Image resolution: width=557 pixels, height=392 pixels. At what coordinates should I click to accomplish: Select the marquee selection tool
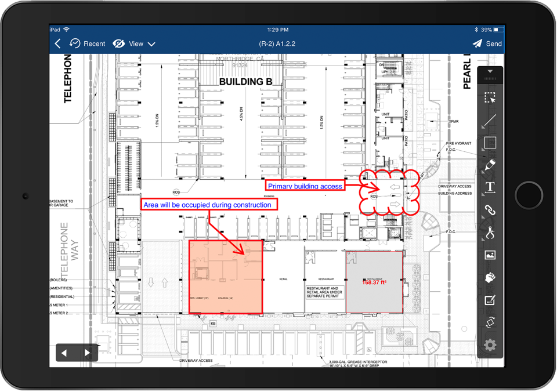pos(490,97)
